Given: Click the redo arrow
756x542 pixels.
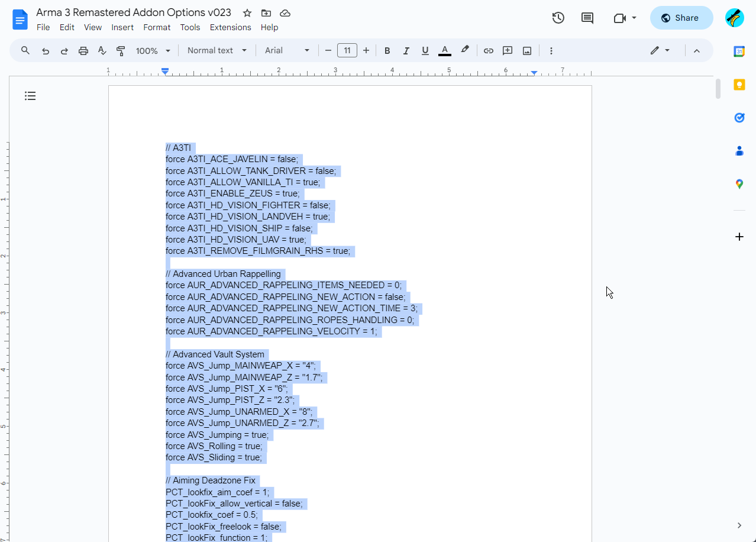Looking at the screenshot, I should pyautogui.click(x=64, y=51).
